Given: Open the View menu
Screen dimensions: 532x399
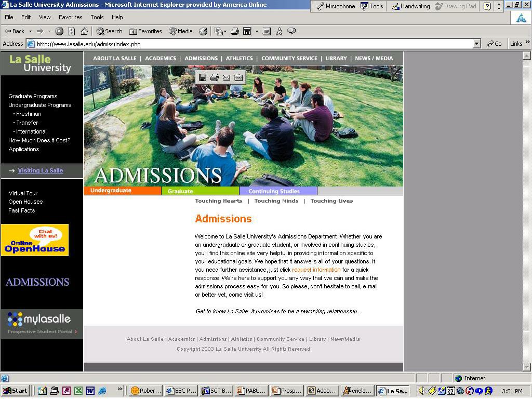Looking at the screenshot, I should click(x=45, y=17).
